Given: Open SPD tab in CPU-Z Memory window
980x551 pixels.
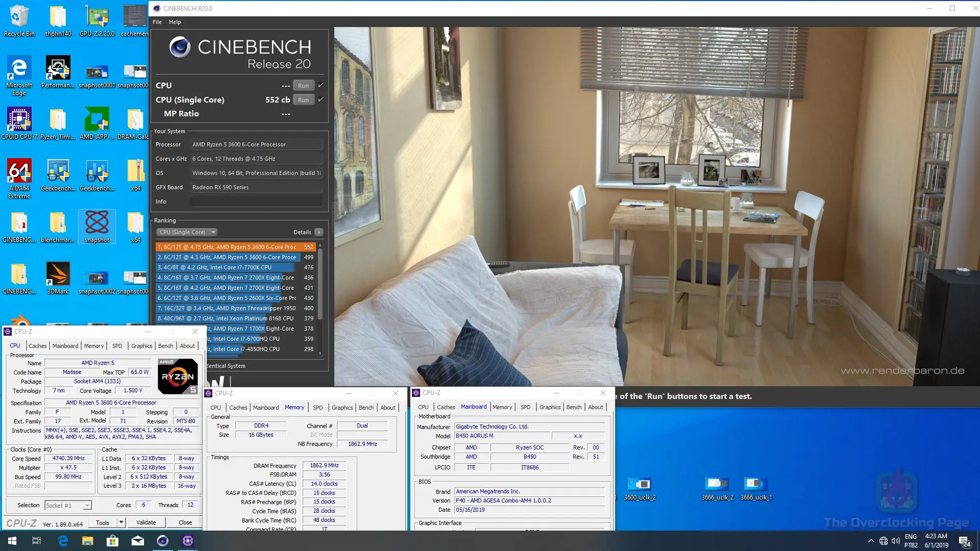Looking at the screenshot, I should tap(318, 408).
